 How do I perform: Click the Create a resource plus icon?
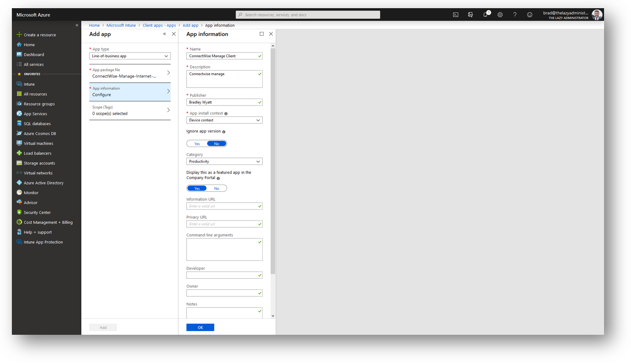click(x=19, y=35)
